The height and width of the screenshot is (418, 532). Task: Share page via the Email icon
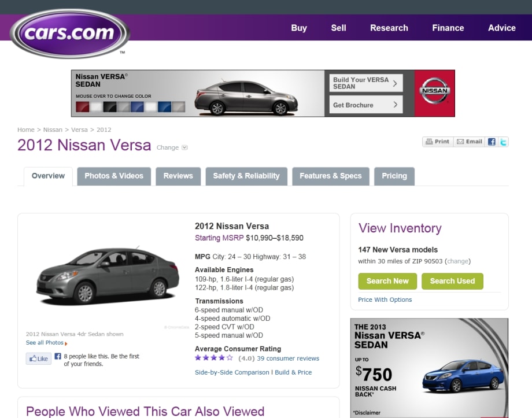(x=469, y=142)
